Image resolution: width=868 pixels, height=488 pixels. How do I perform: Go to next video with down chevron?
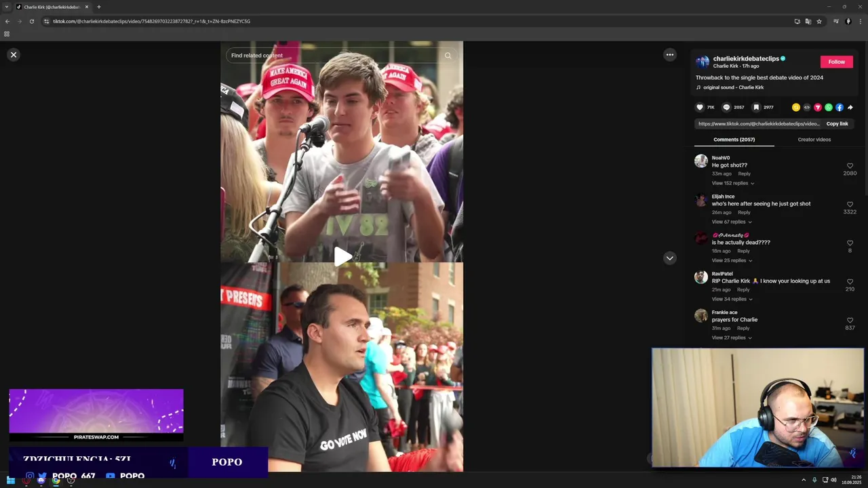[x=669, y=258]
